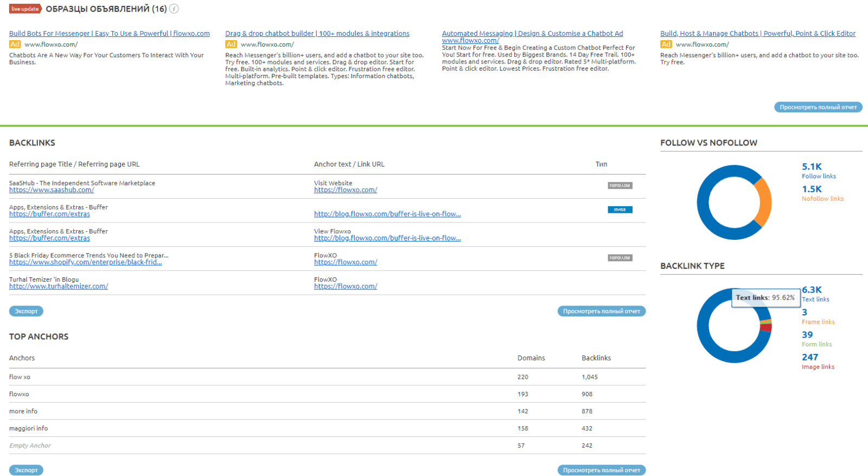Click the nofollow tag in the SaaSHub row
The width and height of the screenshot is (868, 476).
pyautogui.click(x=620, y=186)
